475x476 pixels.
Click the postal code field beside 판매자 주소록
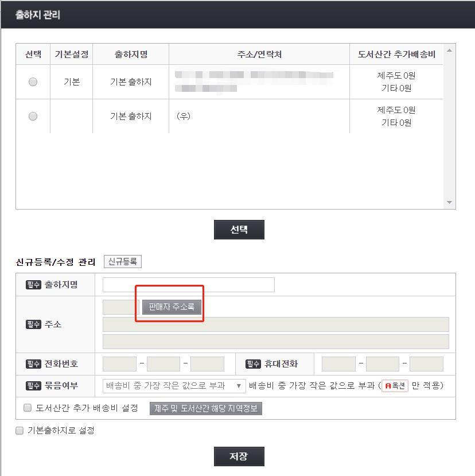pyautogui.click(x=119, y=306)
